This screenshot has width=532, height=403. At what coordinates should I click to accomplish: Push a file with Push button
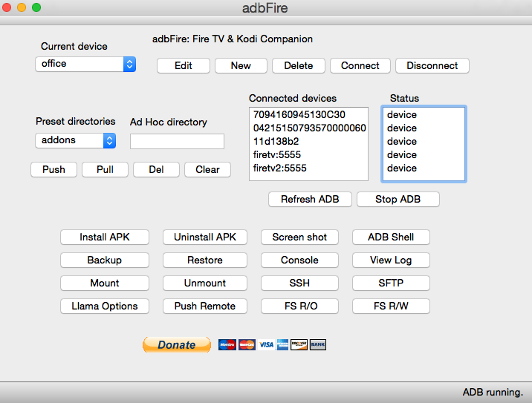(x=53, y=169)
